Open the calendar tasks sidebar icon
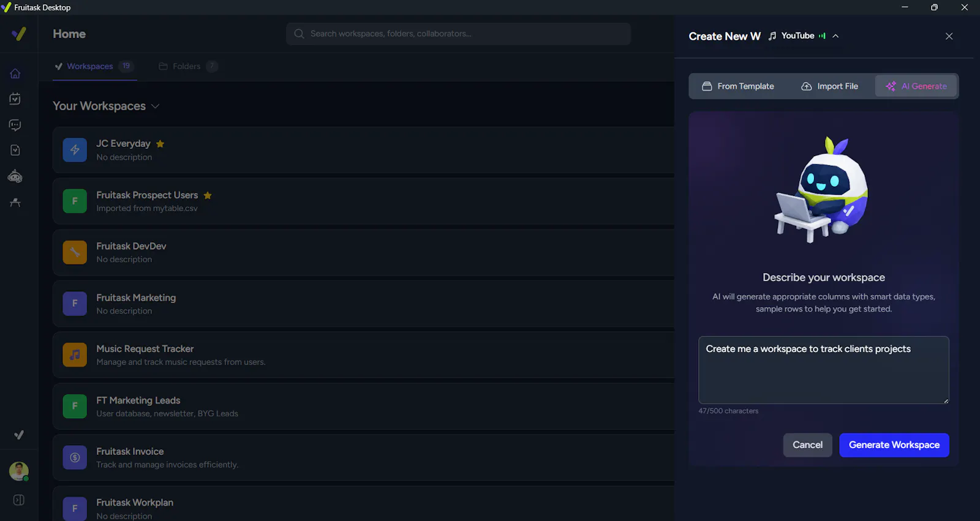980x521 pixels. click(x=15, y=99)
